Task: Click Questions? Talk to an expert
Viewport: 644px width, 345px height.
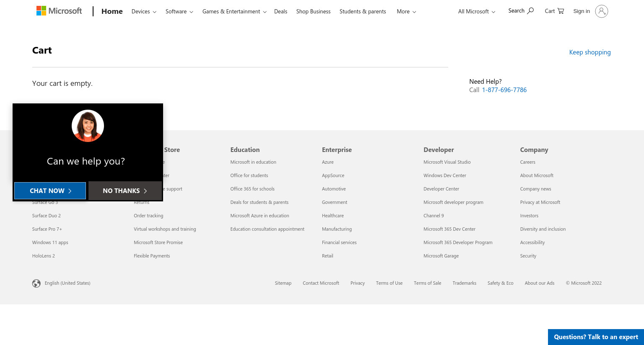Action: [596, 337]
